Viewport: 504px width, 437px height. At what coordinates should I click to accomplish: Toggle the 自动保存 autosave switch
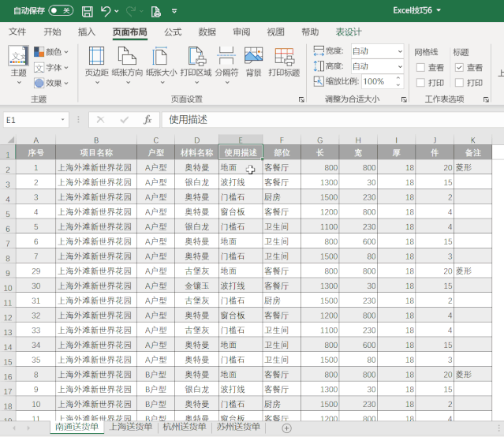coord(61,11)
